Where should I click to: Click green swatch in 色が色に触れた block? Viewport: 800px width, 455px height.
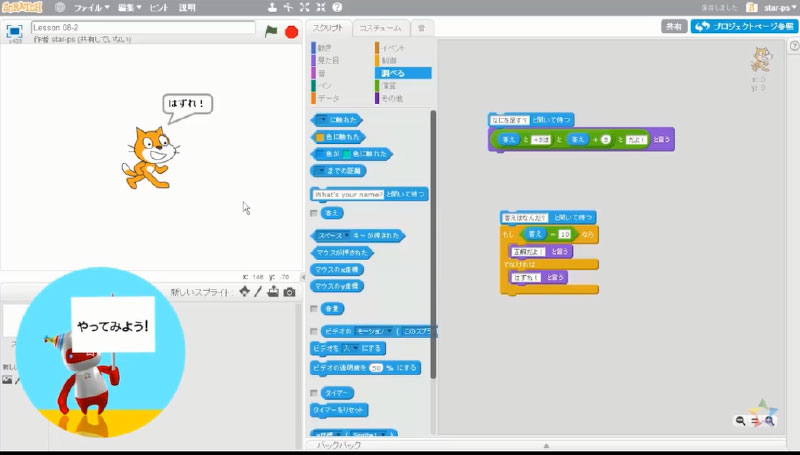pyautogui.click(x=346, y=154)
